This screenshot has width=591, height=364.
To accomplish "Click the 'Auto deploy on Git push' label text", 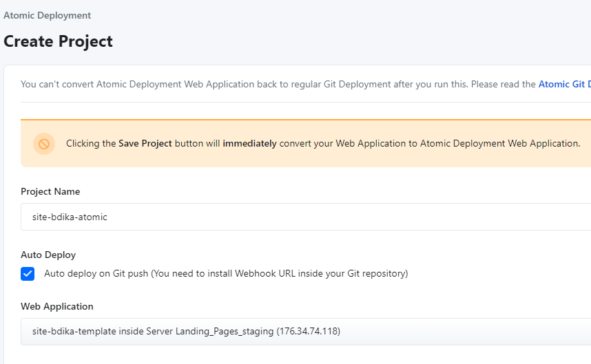I will [x=96, y=274].
